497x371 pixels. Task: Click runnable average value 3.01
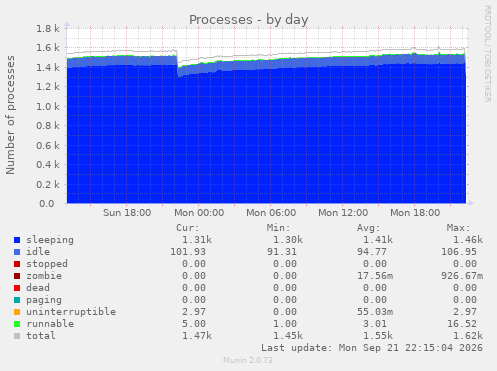(375, 324)
